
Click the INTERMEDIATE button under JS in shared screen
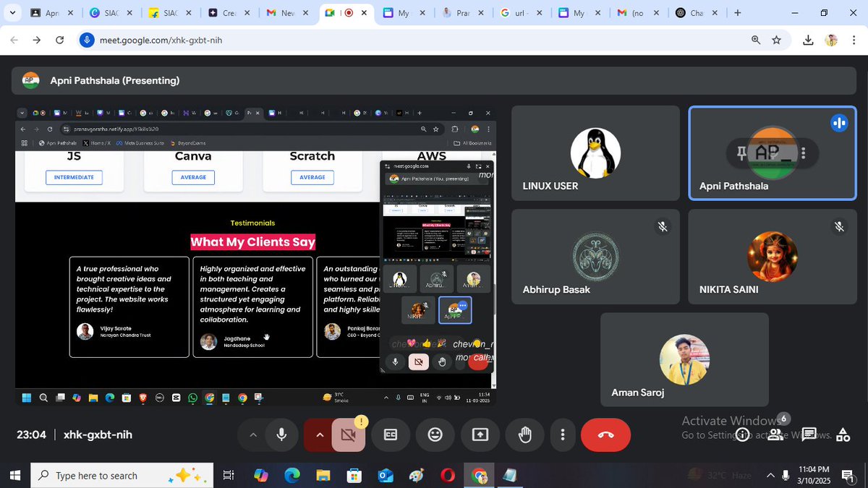[74, 177]
